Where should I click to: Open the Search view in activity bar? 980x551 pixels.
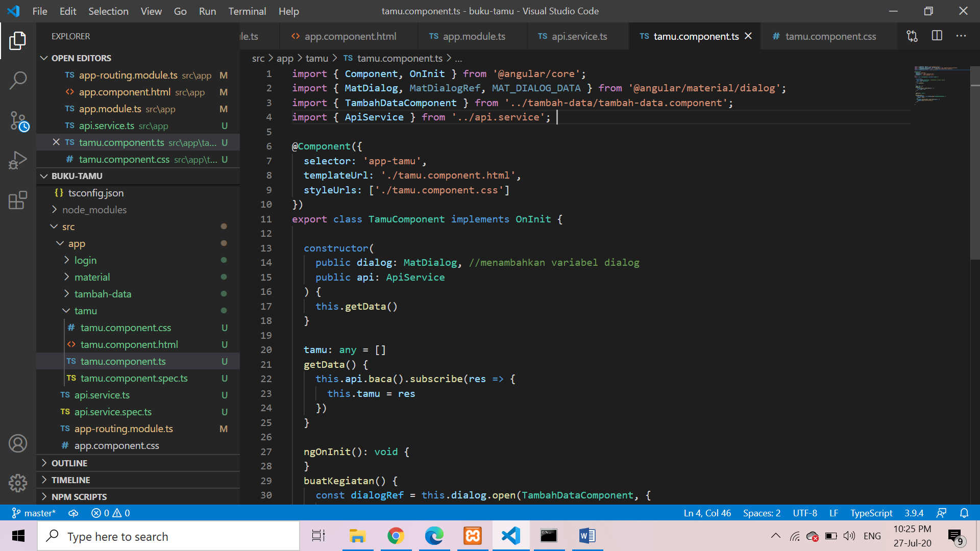(x=18, y=80)
